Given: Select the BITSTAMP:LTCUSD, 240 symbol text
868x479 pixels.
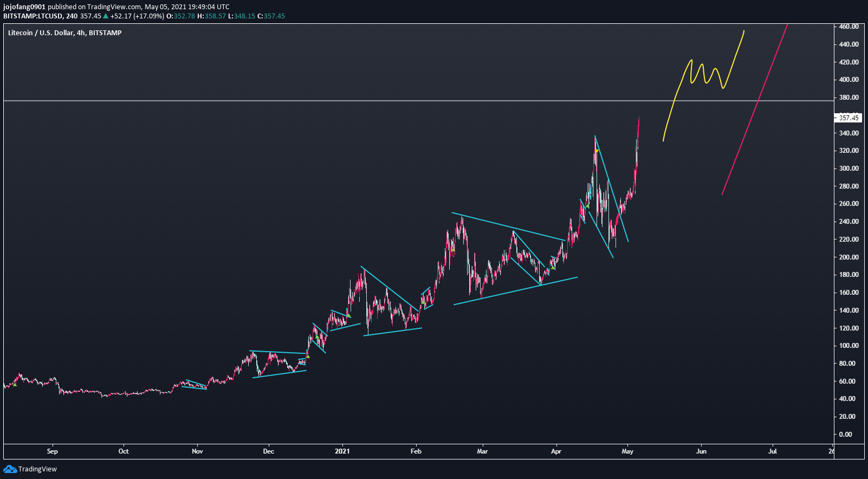Looking at the screenshot, I should pos(40,16).
